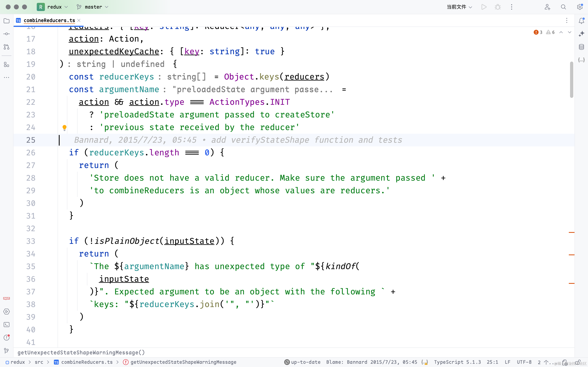Viewport: 588px width, 367px height.
Task: Toggle the warning count badge display
Action: (550, 32)
